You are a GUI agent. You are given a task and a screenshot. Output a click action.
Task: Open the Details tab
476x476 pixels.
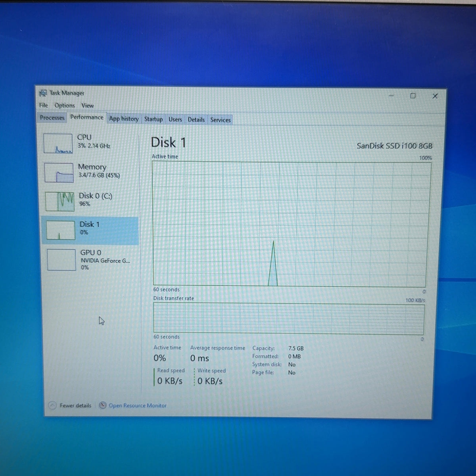[196, 120]
